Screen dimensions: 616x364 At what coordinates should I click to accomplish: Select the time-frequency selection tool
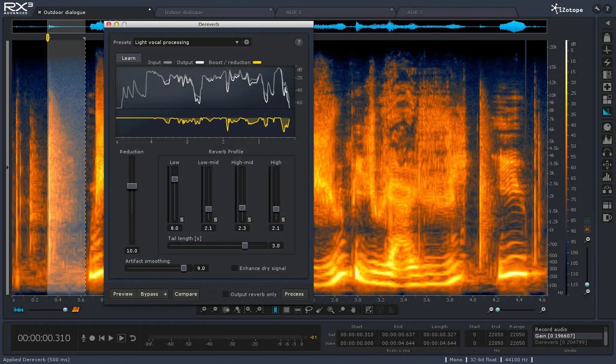click(x=287, y=310)
